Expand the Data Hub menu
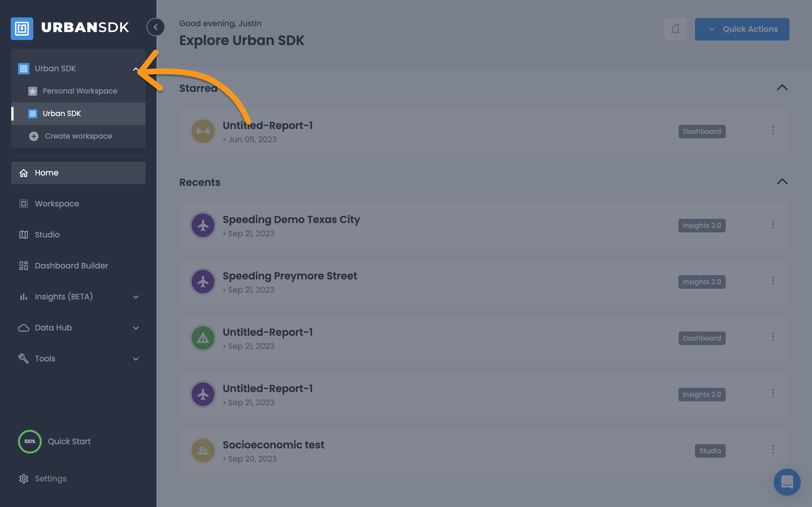 click(136, 328)
